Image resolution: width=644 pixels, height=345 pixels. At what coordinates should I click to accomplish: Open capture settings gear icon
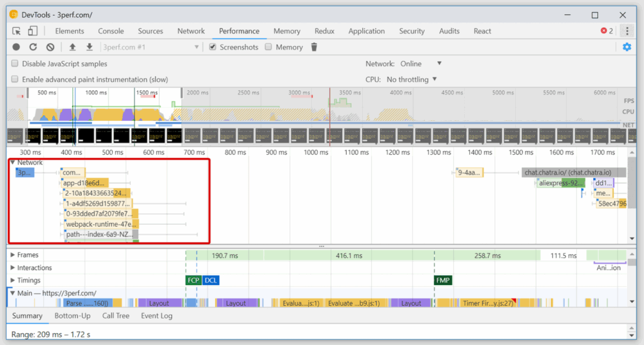(x=626, y=47)
